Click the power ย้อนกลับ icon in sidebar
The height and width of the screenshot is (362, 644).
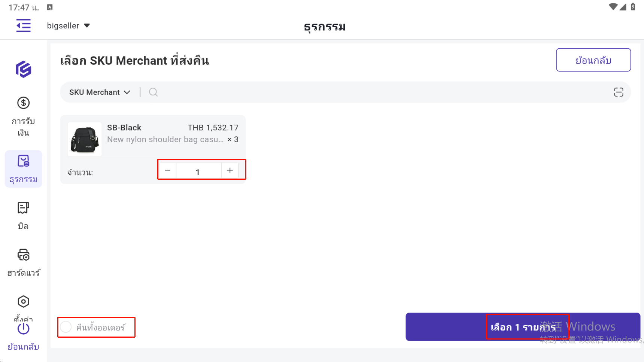23,329
